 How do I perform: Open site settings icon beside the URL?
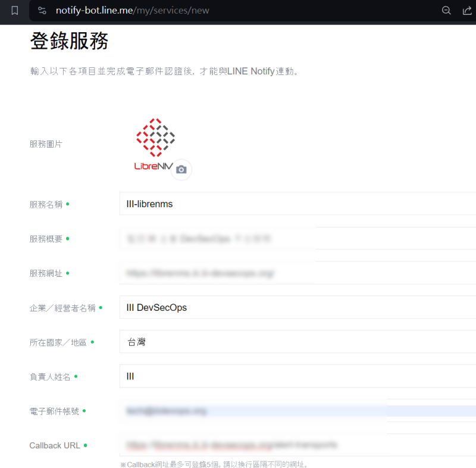point(42,11)
